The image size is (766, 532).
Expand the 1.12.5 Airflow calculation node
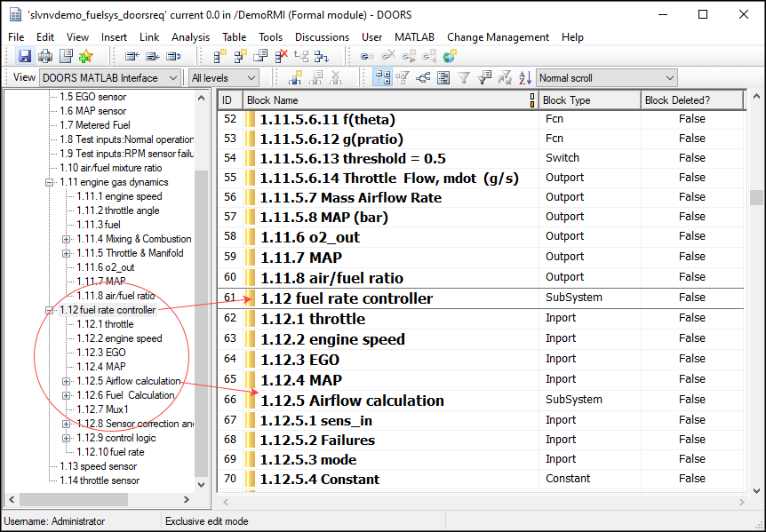click(x=66, y=382)
